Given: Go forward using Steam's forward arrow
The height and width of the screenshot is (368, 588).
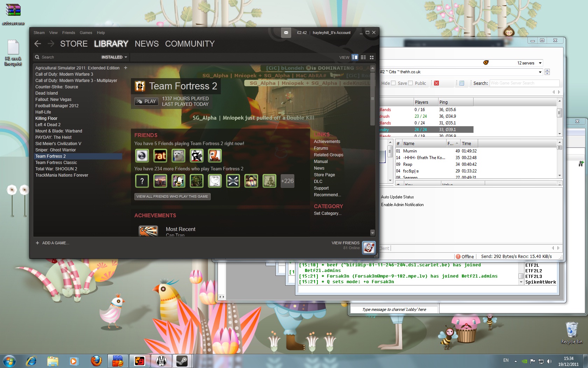Looking at the screenshot, I should click(x=51, y=43).
